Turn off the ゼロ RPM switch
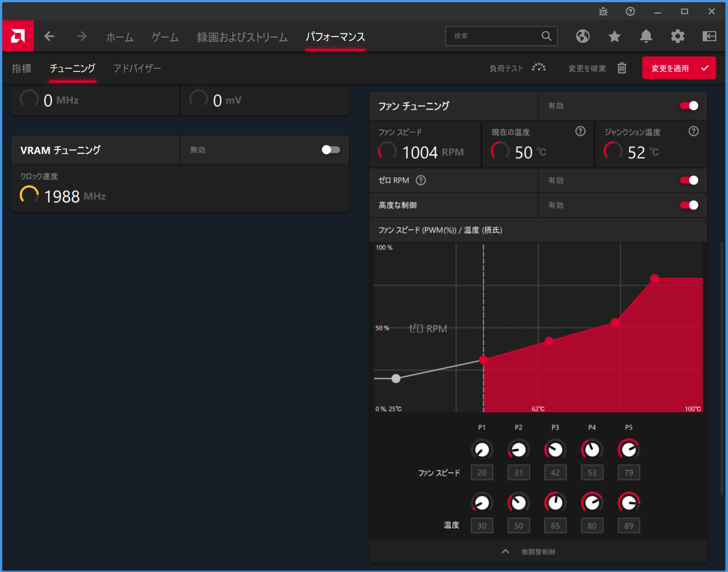 689,180
